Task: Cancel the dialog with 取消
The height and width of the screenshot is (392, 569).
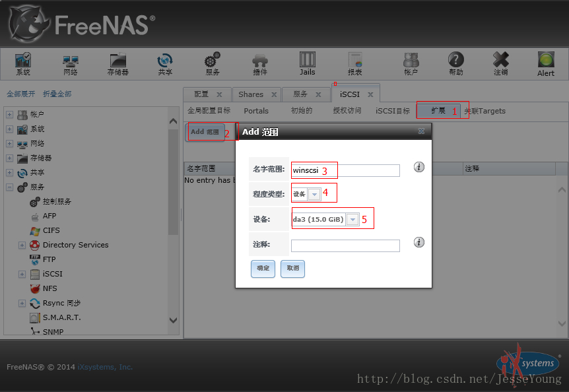Action: [293, 269]
